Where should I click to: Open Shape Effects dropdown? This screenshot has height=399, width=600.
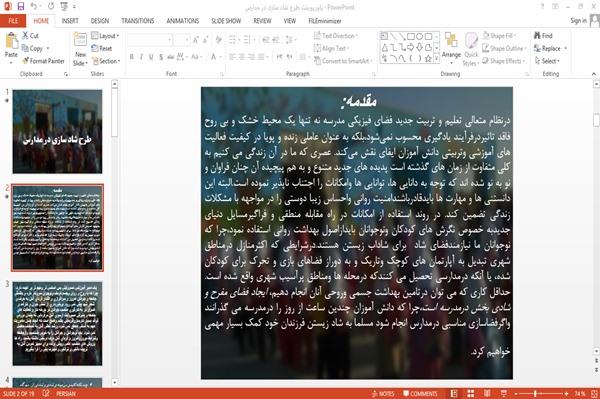click(504, 61)
